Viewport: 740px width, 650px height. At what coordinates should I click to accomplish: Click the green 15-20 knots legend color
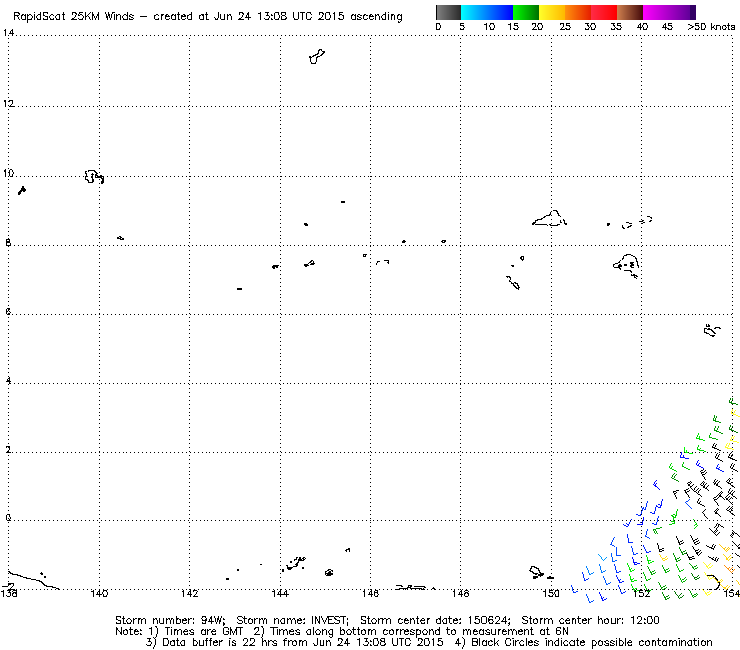tap(526, 12)
